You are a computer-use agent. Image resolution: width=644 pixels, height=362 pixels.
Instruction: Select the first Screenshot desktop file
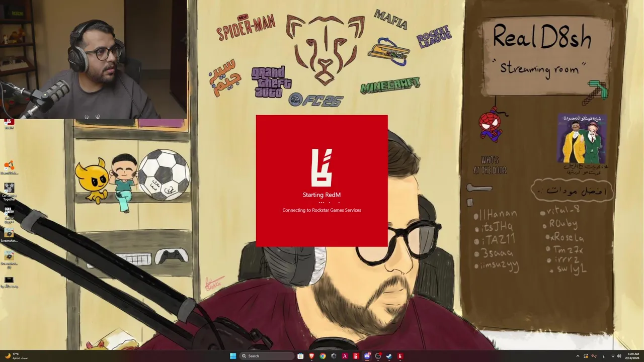tap(9, 235)
